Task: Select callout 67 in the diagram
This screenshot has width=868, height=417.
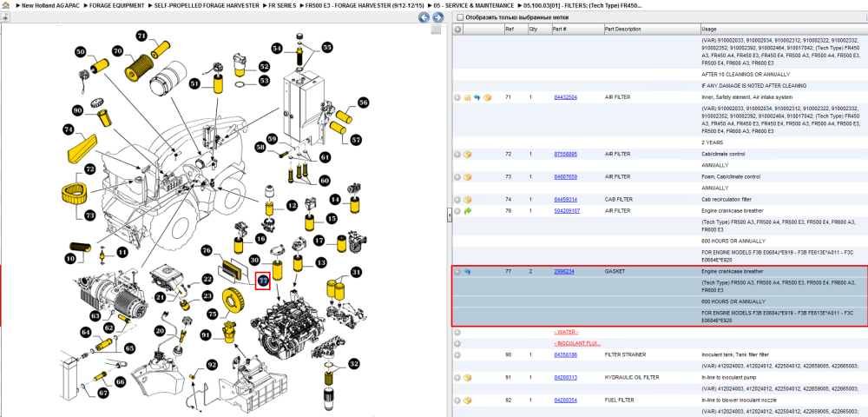Action: point(103,394)
